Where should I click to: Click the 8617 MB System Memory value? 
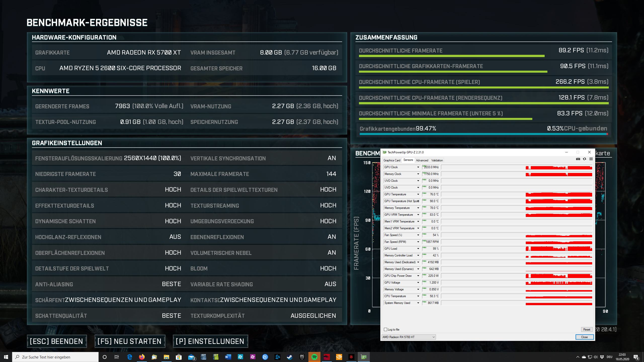[431, 303]
